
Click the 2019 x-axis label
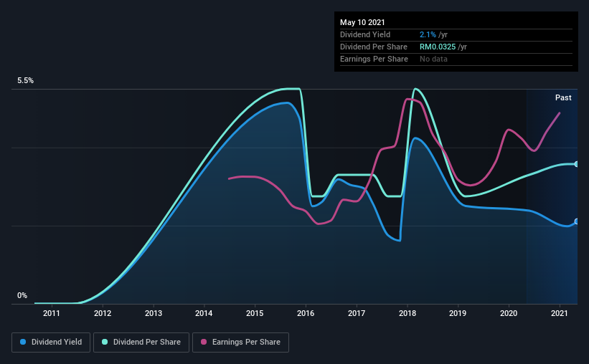458,313
